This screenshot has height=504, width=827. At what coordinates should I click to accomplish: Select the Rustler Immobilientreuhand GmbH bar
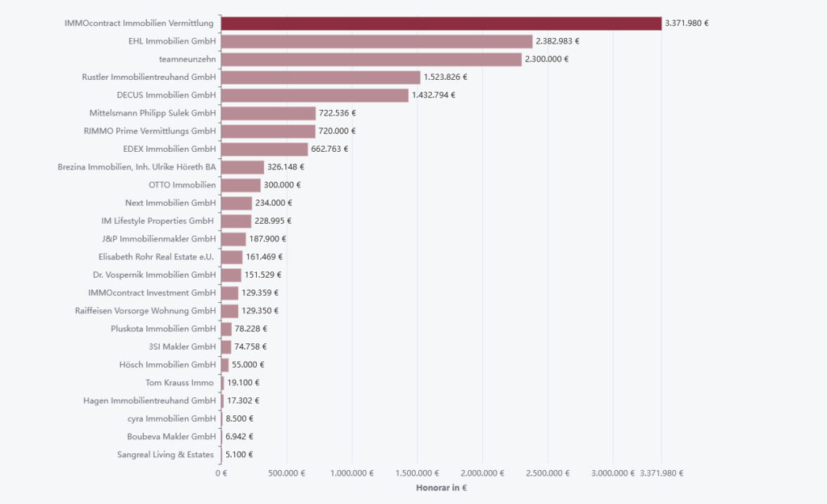coord(321,77)
